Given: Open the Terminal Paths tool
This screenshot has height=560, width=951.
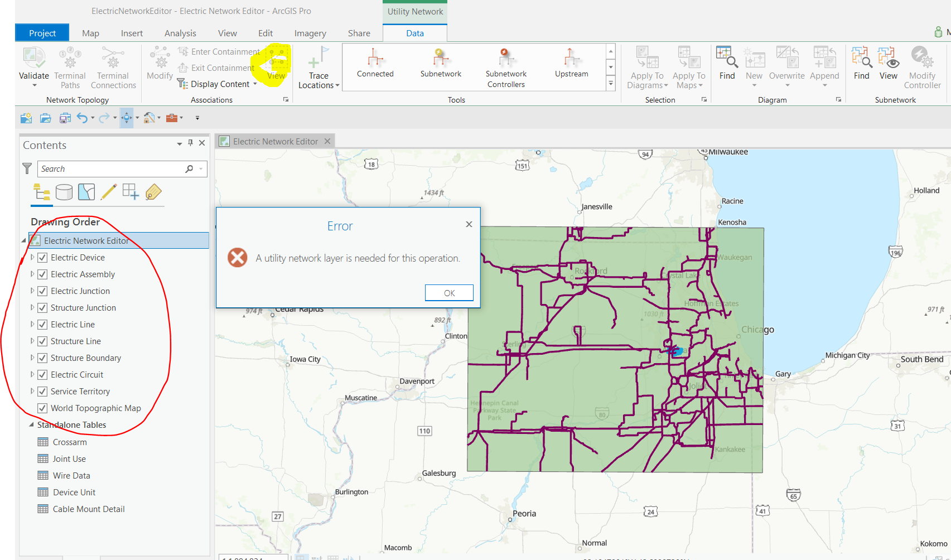Looking at the screenshot, I should click(70, 68).
